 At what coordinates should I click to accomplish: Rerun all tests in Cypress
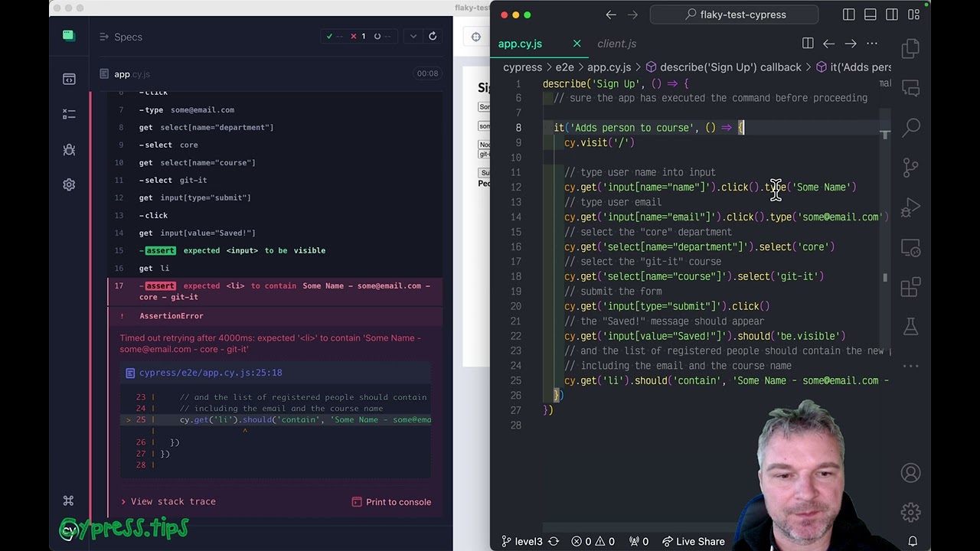point(433,36)
